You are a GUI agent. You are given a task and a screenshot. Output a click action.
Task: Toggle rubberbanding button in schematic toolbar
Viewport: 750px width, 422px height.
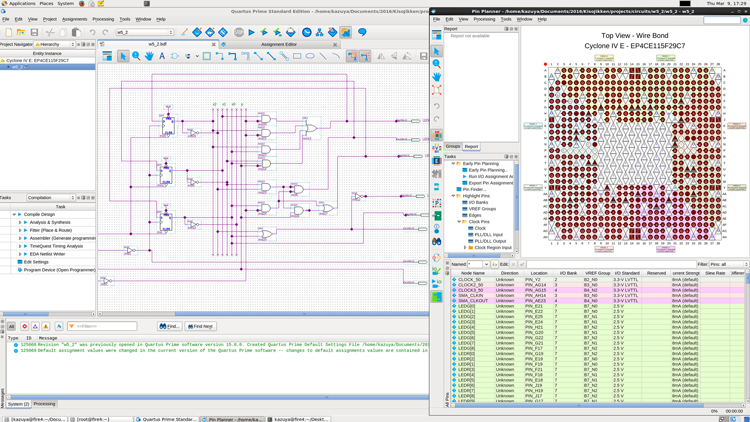352,56
